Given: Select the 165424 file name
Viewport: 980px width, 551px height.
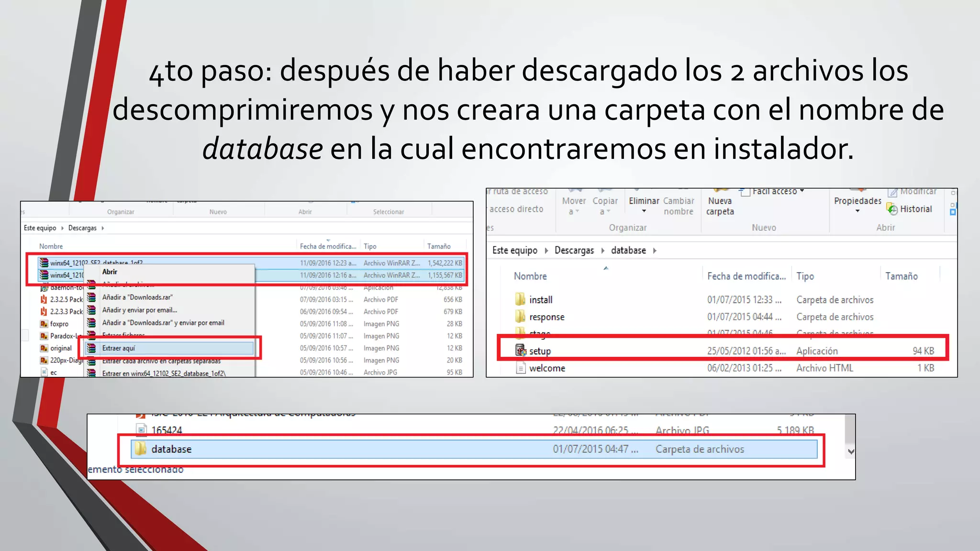Looking at the screenshot, I should pyautogui.click(x=167, y=430).
